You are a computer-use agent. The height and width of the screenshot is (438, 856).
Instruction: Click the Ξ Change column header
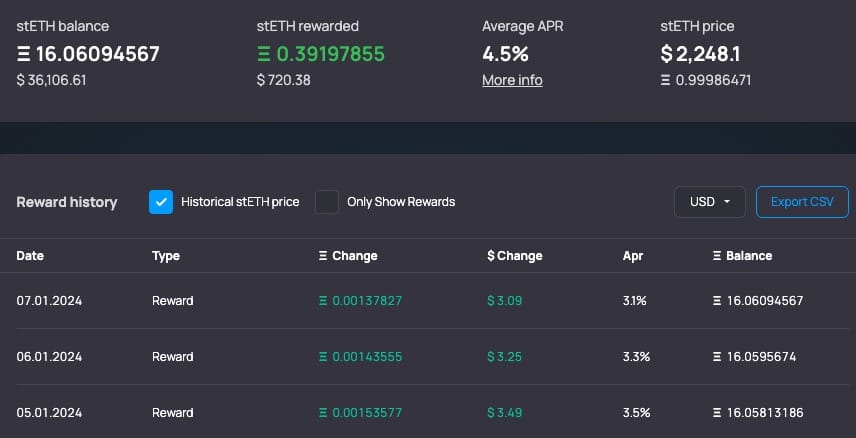(348, 256)
